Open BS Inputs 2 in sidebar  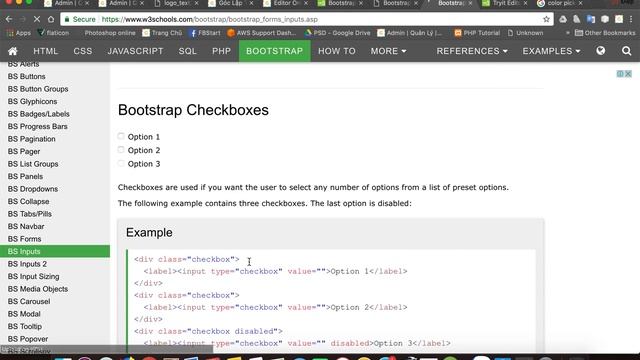(x=27, y=264)
